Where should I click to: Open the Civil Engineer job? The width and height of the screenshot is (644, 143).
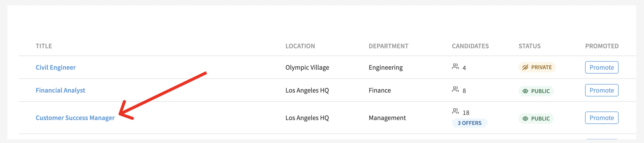pyautogui.click(x=56, y=67)
